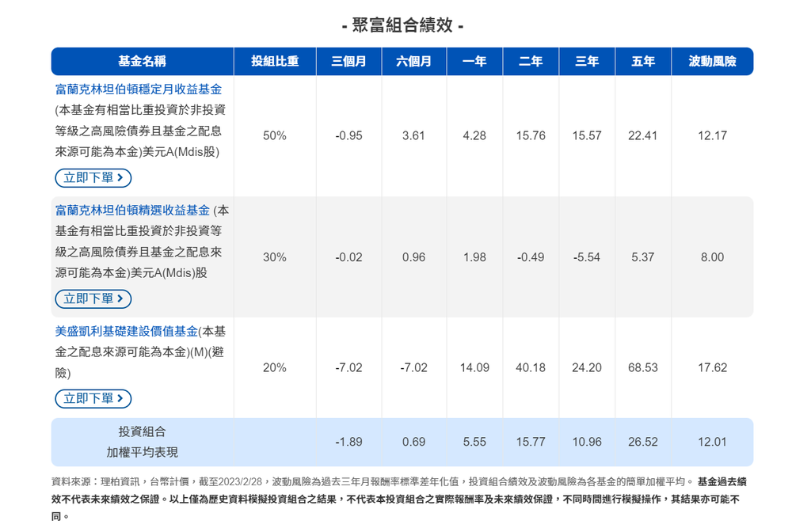Click the 15.57 three-year value
The image size is (811, 532).
coord(587,136)
